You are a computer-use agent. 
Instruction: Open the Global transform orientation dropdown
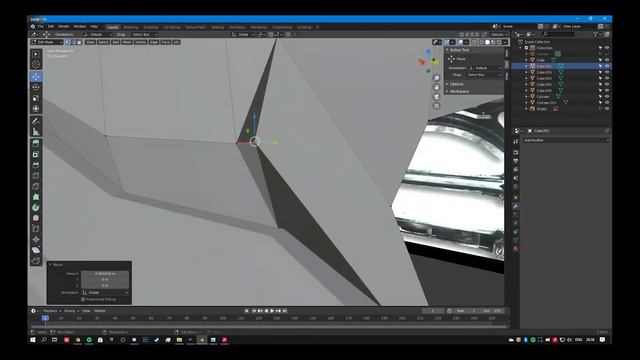click(x=243, y=35)
